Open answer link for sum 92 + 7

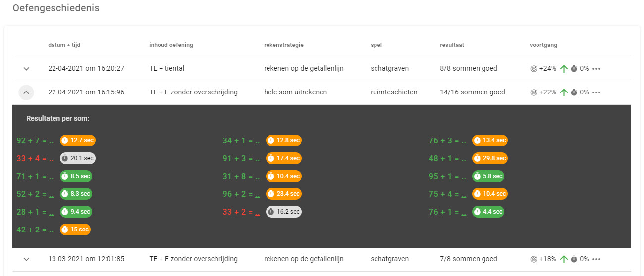52,141
